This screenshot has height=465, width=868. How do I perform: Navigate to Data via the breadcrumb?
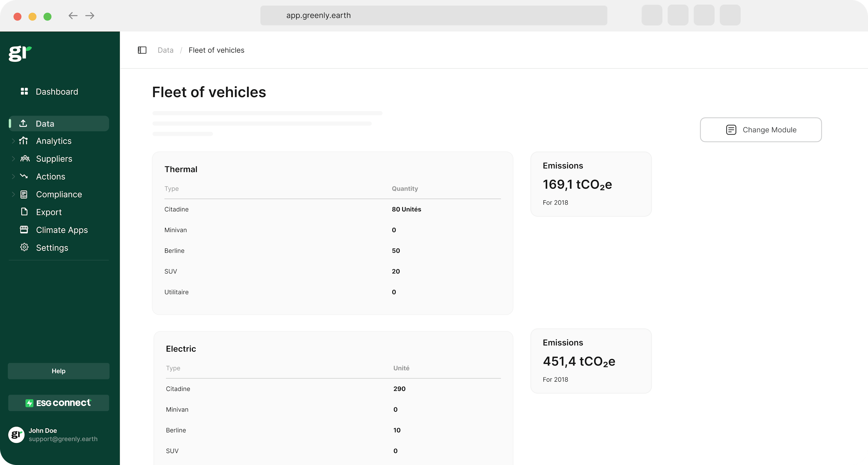(165, 50)
